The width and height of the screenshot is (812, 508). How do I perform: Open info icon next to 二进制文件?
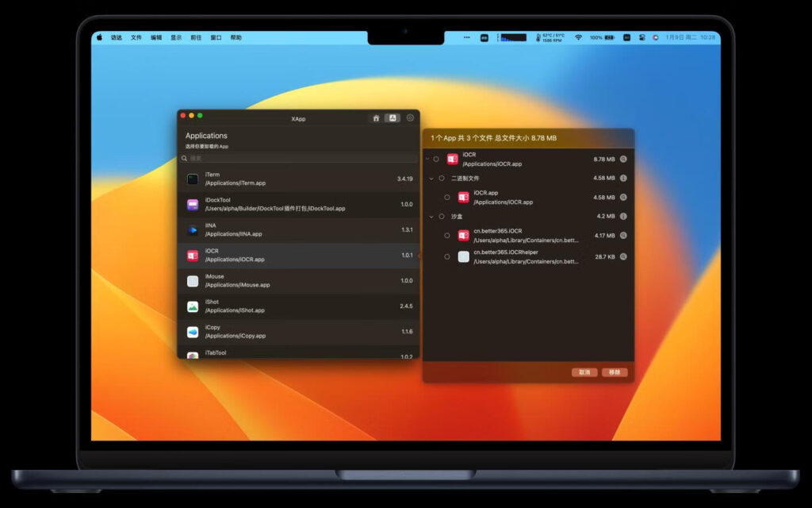pyautogui.click(x=622, y=178)
